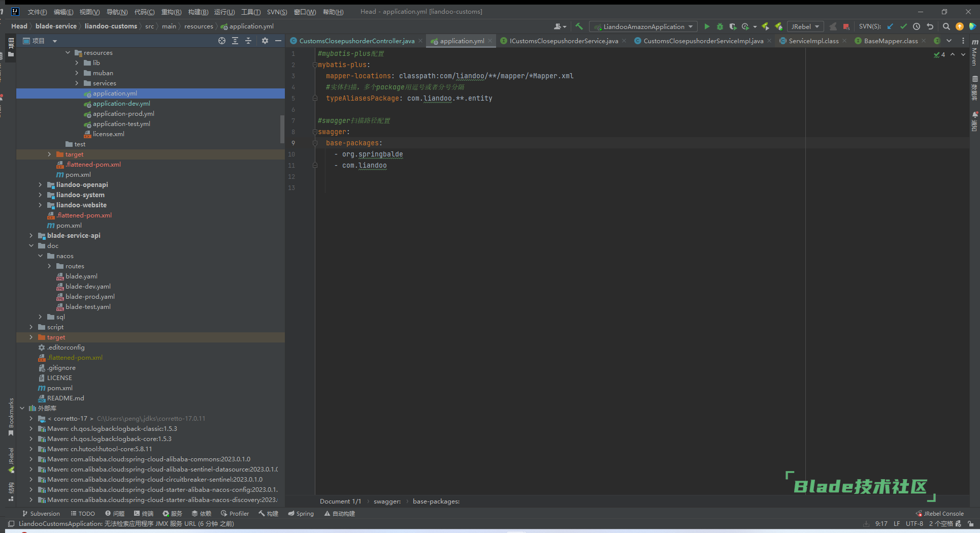
Task: Switch to BaseMapper.class tab
Action: (891, 41)
